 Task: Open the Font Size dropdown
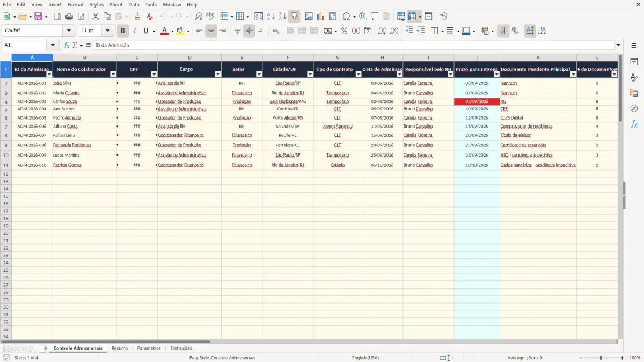pyautogui.click(x=107, y=31)
